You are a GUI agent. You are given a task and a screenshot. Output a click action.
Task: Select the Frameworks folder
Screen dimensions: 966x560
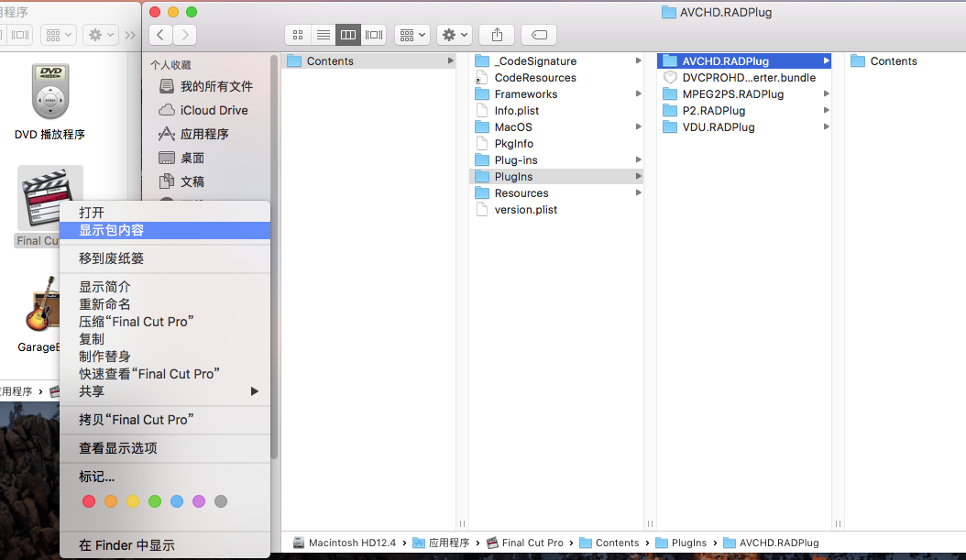[557, 94]
